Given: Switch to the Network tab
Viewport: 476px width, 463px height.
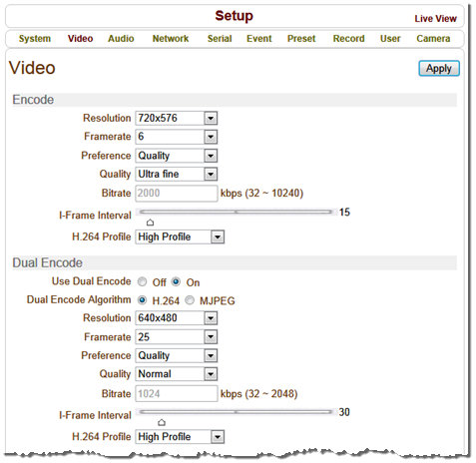Looking at the screenshot, I should pyautogui.click(x=171, y=39).
